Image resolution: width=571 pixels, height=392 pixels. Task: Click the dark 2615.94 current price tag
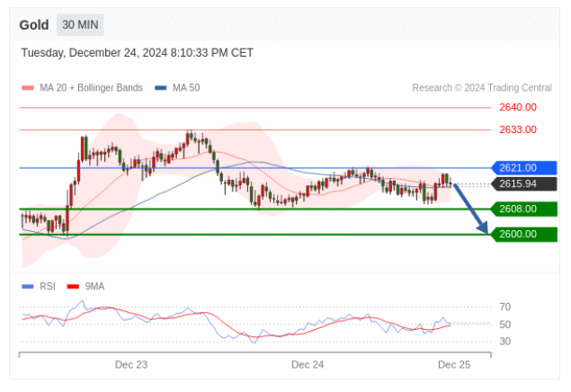click(524, 183)
